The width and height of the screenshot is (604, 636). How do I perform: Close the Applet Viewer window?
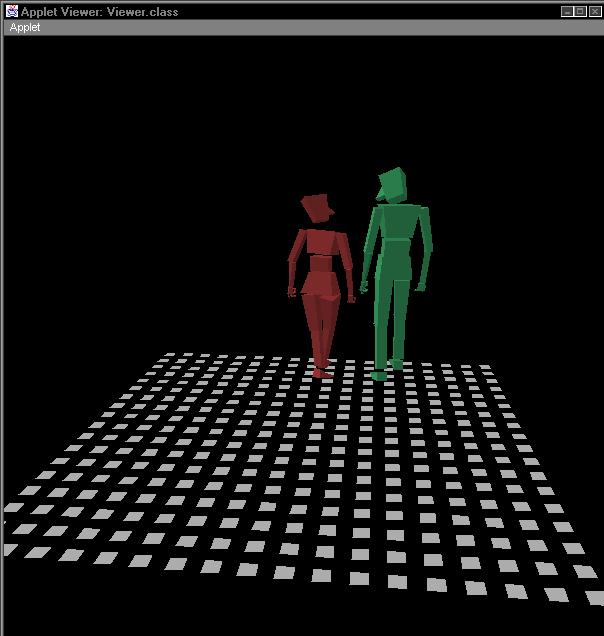click(x=595, y=11)
